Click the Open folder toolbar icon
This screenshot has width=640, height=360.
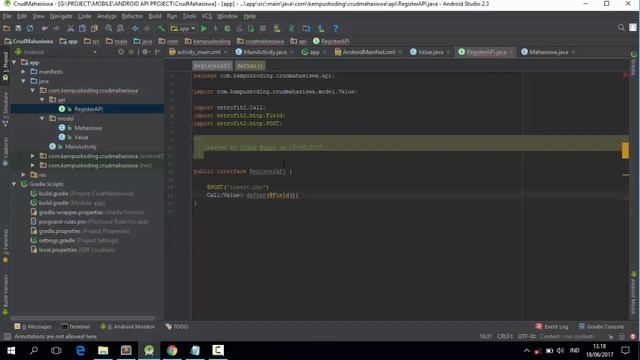7,28
